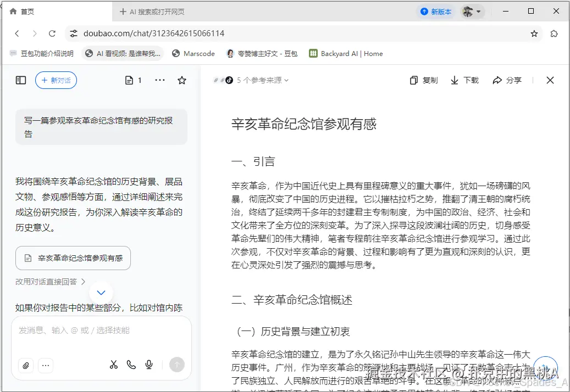This screenshot has width=570, height=392.
Task: Open site settings icon in address bar
Action: pyautogui.click(x=74, y=33)
